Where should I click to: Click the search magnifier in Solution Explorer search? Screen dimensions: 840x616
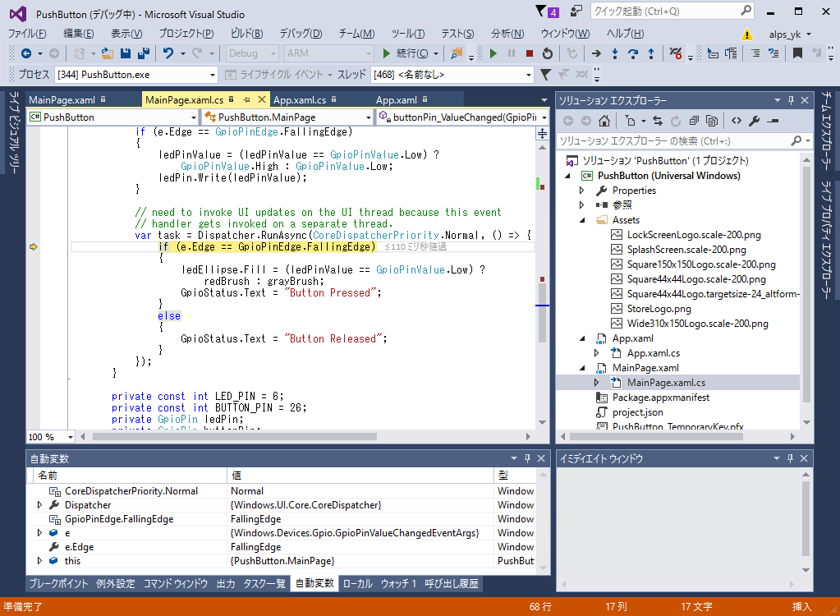(x=796, y=141)
